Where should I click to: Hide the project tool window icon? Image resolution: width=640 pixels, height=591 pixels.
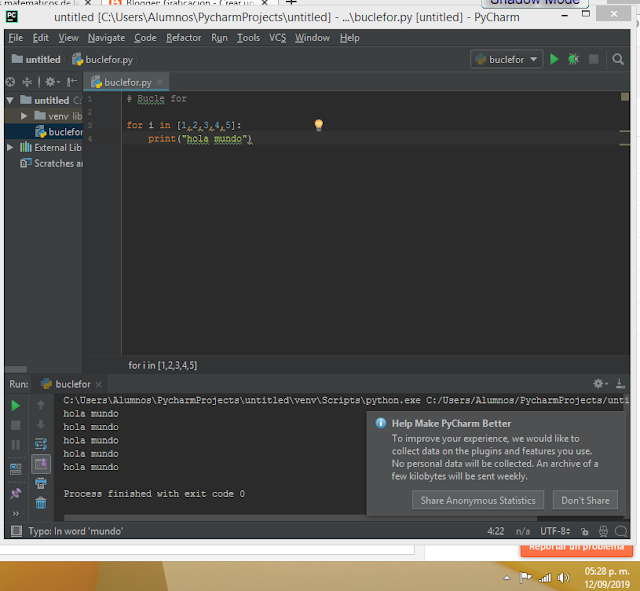pos(72,82)
